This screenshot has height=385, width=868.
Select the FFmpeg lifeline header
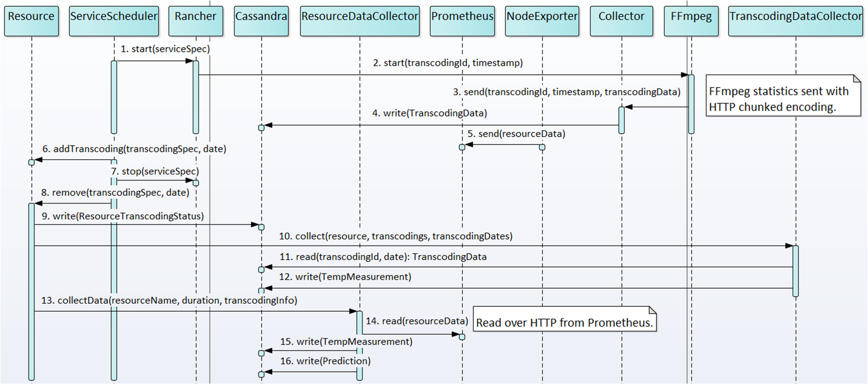(x=691, y=21)
